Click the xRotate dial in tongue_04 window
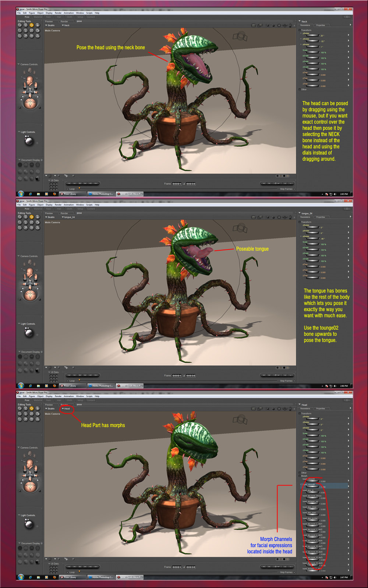Screen dimensions: 368x588 (312, 239)
